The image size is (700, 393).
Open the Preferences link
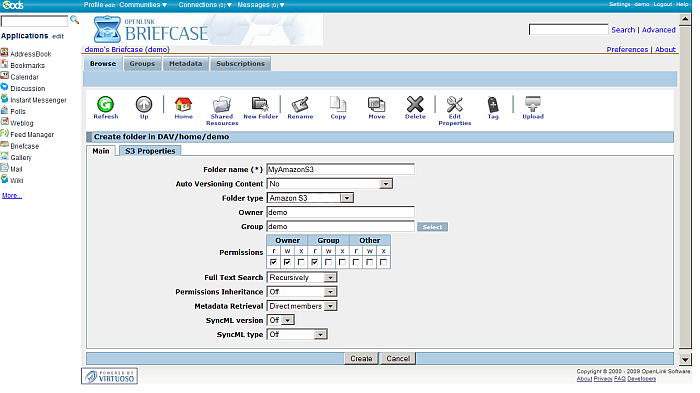[627, 49]
